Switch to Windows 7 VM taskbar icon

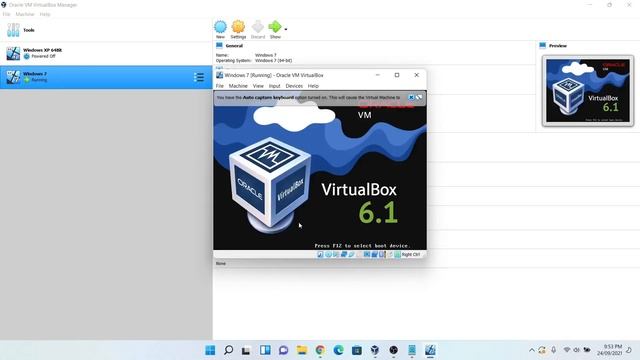tap(430, 350)
